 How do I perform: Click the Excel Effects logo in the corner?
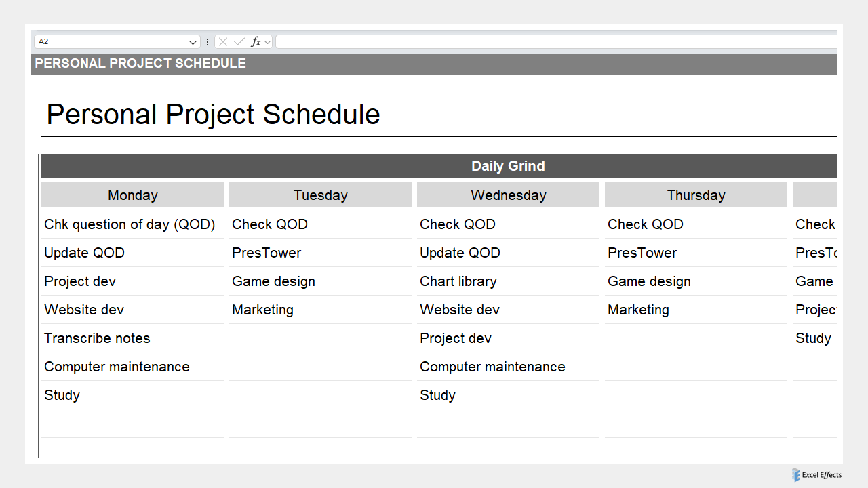pos(816,475)
